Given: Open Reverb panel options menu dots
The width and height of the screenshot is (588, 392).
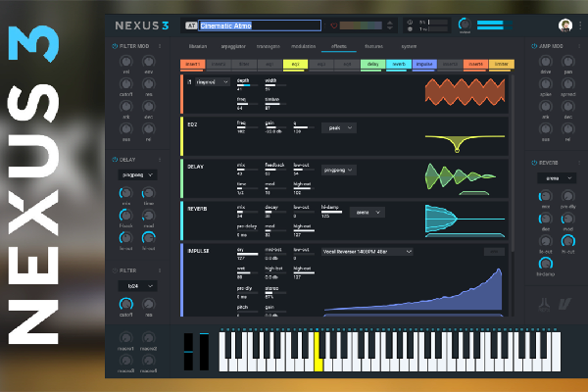Looking at the screenshot, I should coord(579,163).
